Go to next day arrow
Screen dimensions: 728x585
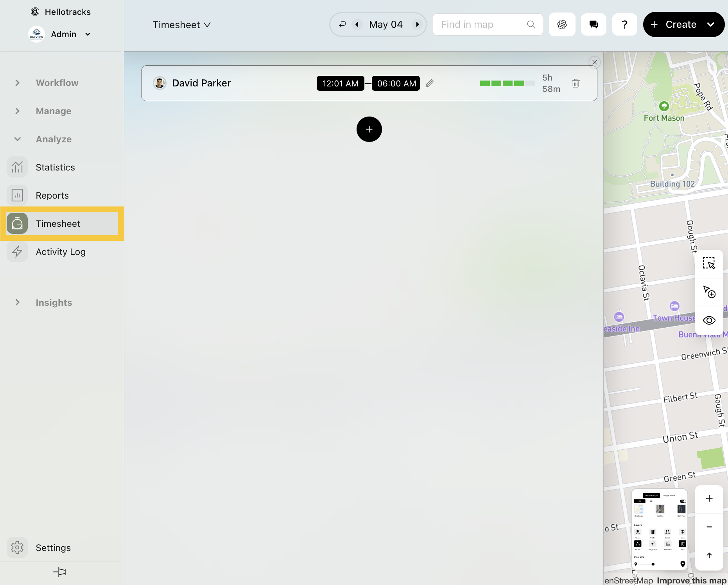[x=418, y=24]
